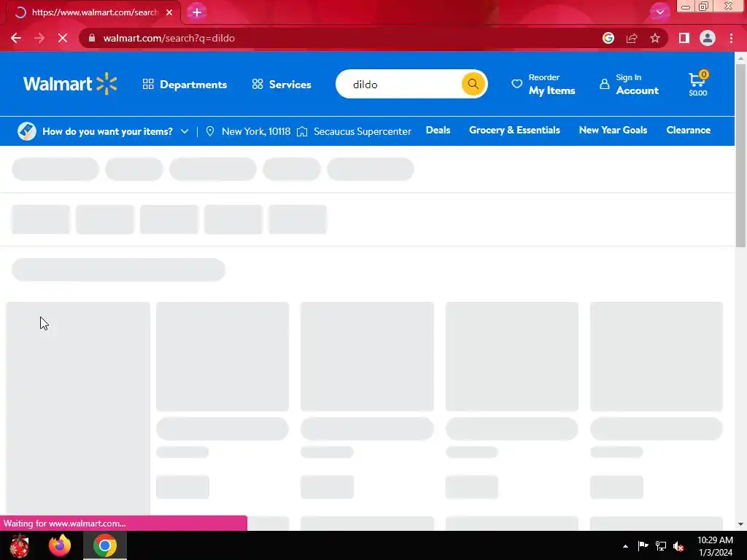
Task: Click the location pin icon
Action: click(210, 131)
